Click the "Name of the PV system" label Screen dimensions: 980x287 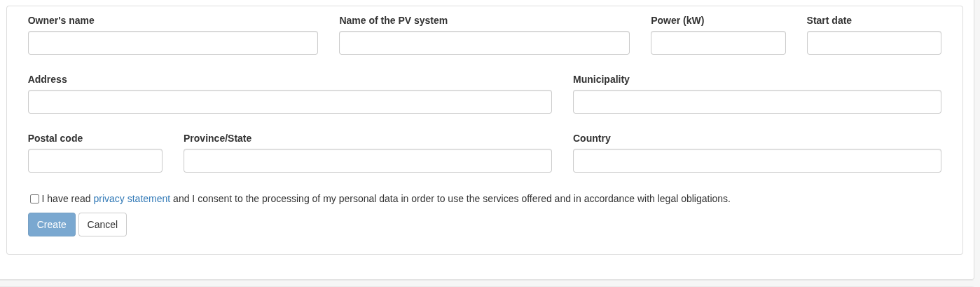pos(393,20)
